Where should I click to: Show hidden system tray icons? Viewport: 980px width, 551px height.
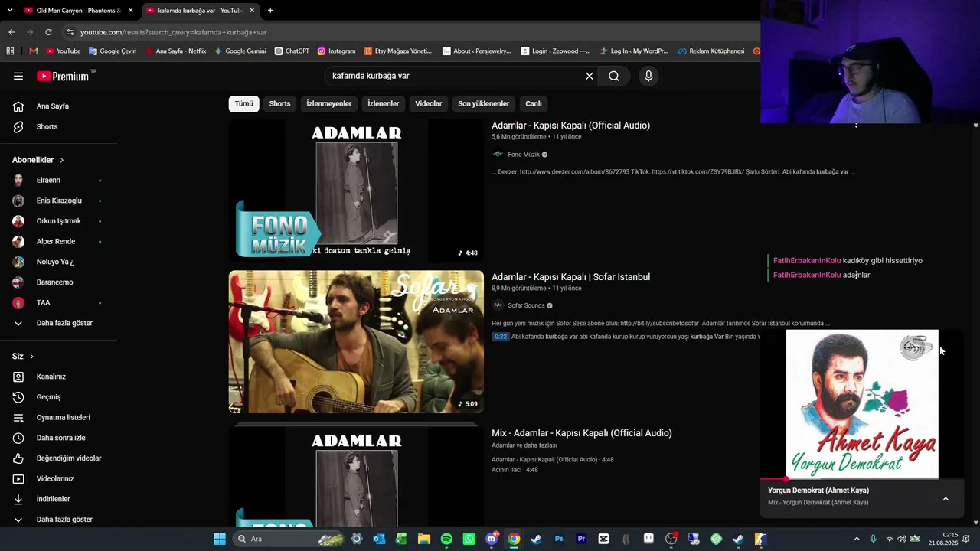tap(857, 539)
